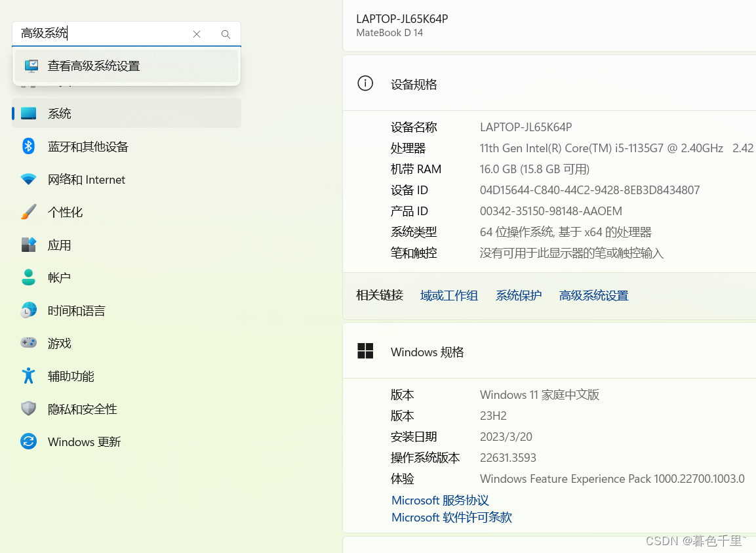Clear the search box with the X icon
Screen dimensions: 756x553
tap(197, 33)
